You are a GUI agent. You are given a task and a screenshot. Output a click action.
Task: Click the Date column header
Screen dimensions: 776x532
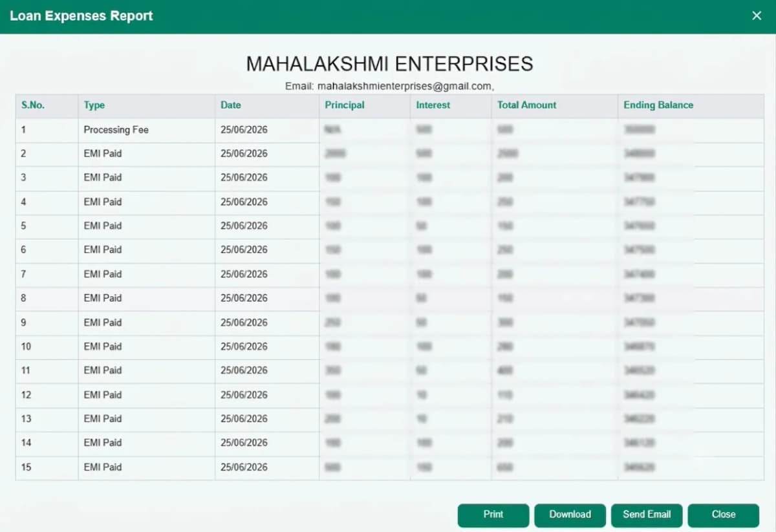(x=267, y=105)
